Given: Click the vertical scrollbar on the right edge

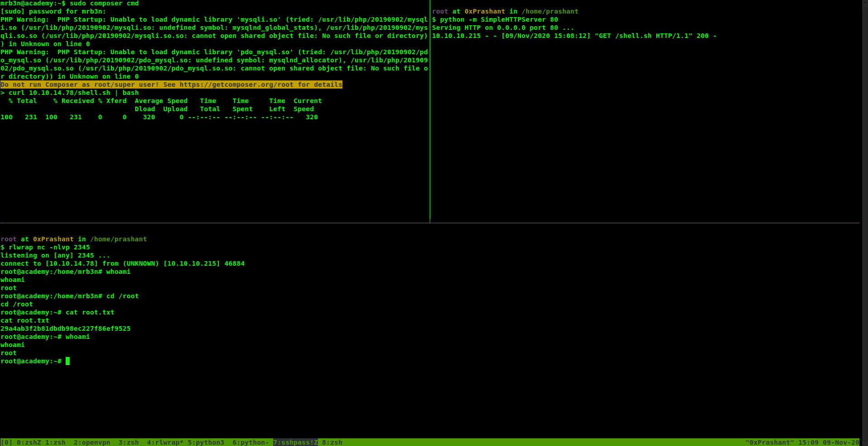Looking at the screenshot, I should coord(865,223).
